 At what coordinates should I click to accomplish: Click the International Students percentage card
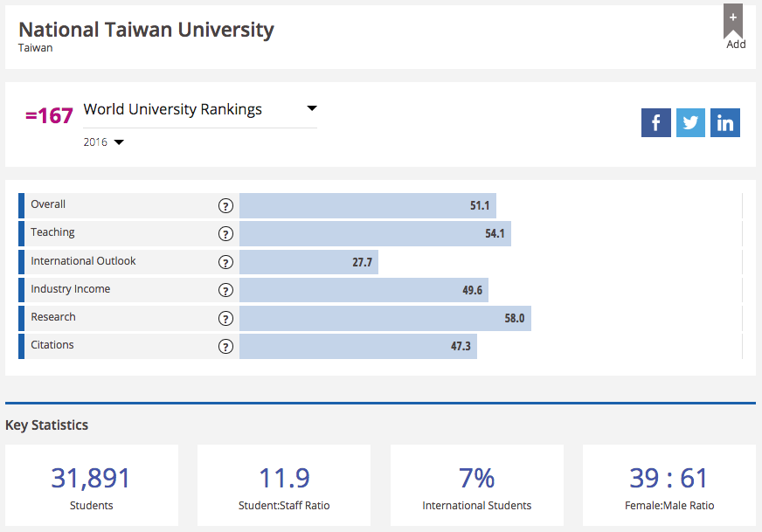coord(476,487)
